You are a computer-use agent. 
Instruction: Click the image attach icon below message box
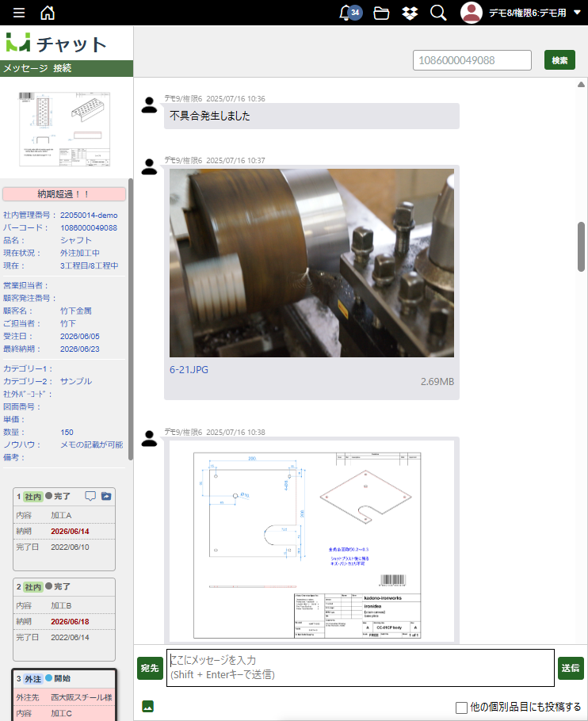148,706
